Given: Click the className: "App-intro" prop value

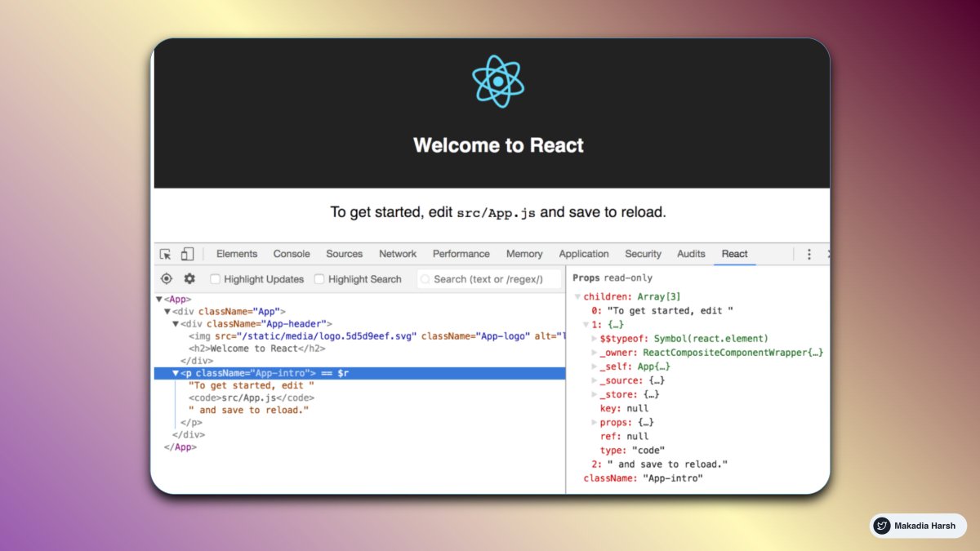Looking at the screenshot, I should tap(672, 478).
